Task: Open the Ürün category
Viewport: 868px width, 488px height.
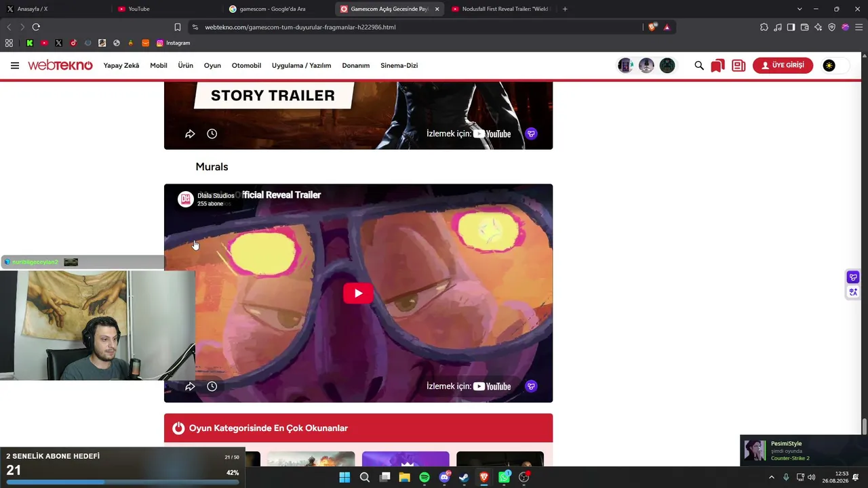Action: point(186,66)
